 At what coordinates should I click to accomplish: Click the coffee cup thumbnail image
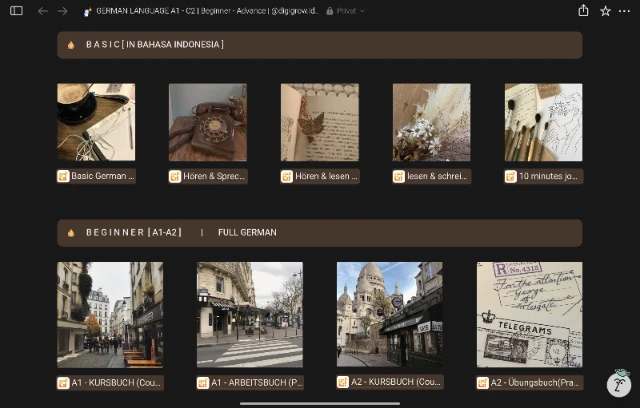96,122
